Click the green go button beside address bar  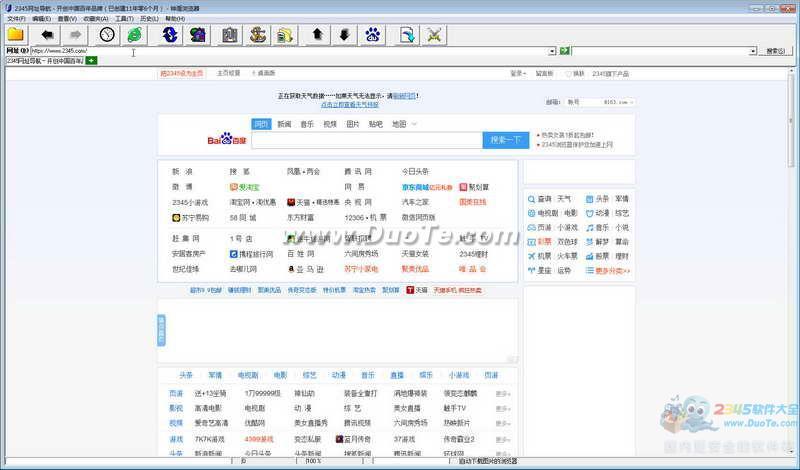click(x=564, y=51)
